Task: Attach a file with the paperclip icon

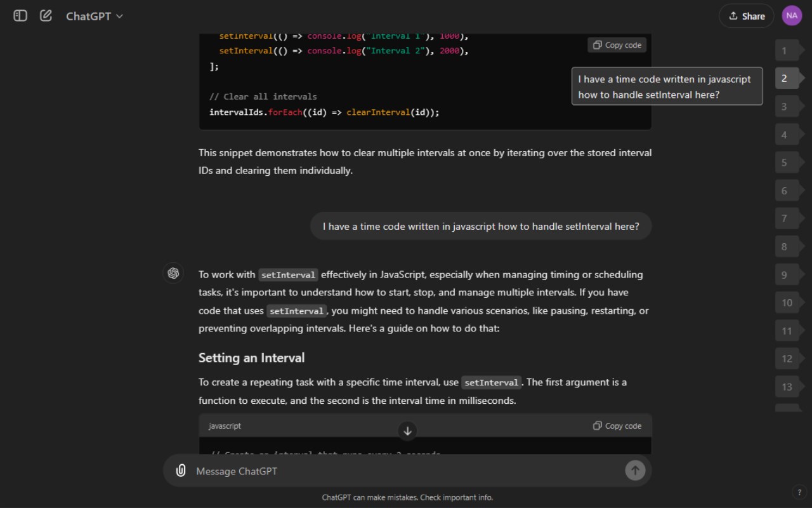Action: click(181, 471)
